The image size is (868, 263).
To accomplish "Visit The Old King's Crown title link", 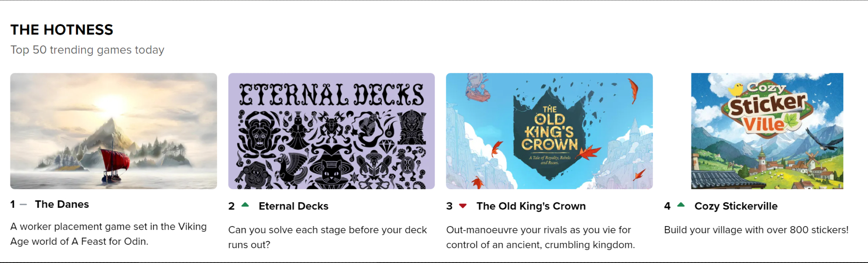I will click(531, 206).
